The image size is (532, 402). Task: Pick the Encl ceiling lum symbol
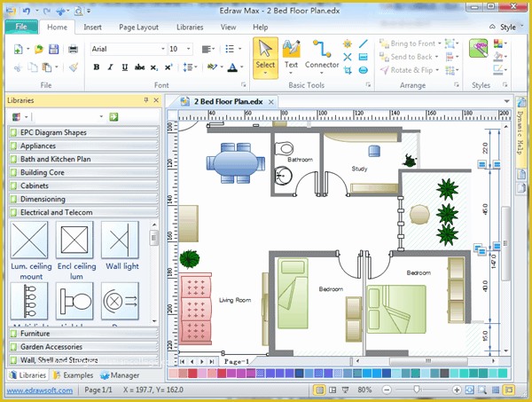[74, 240]
